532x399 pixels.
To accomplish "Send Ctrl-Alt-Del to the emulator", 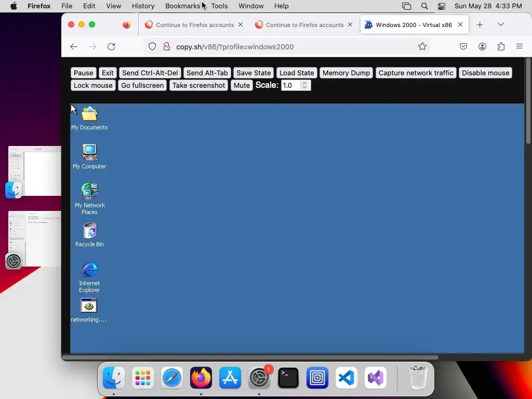I will (150, 73).
